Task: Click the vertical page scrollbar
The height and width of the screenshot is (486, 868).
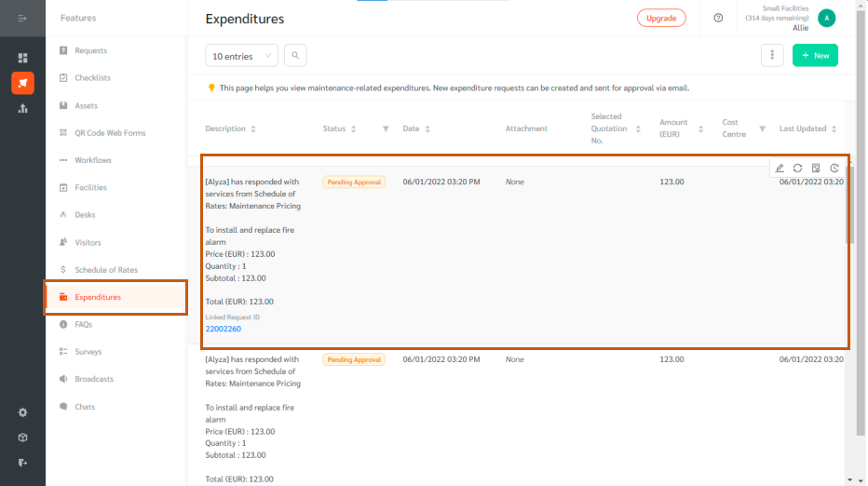Action: pyautogui.click(x=860, y=222)
